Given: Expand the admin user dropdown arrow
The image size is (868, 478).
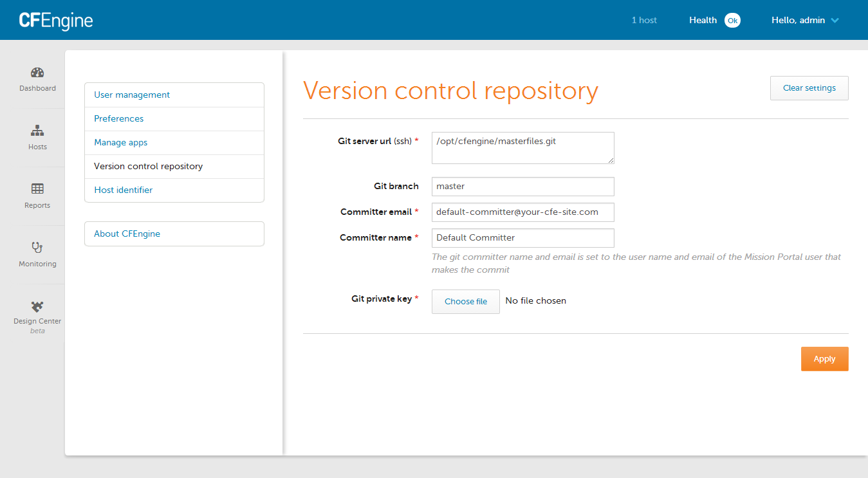Looking at the screenshot, I should 835,21.
